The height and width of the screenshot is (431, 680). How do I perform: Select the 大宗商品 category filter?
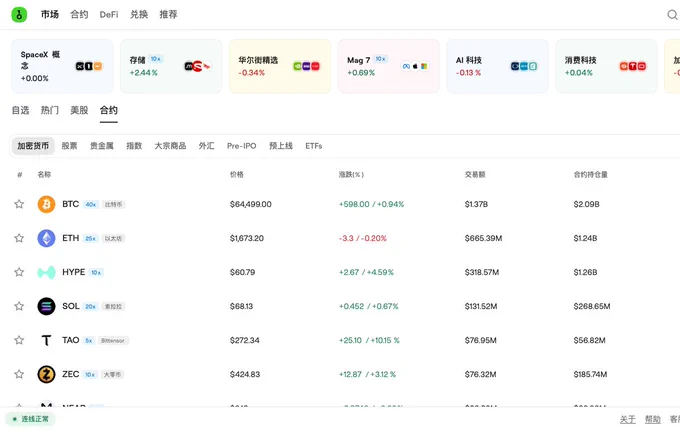(x=170, y=146)
